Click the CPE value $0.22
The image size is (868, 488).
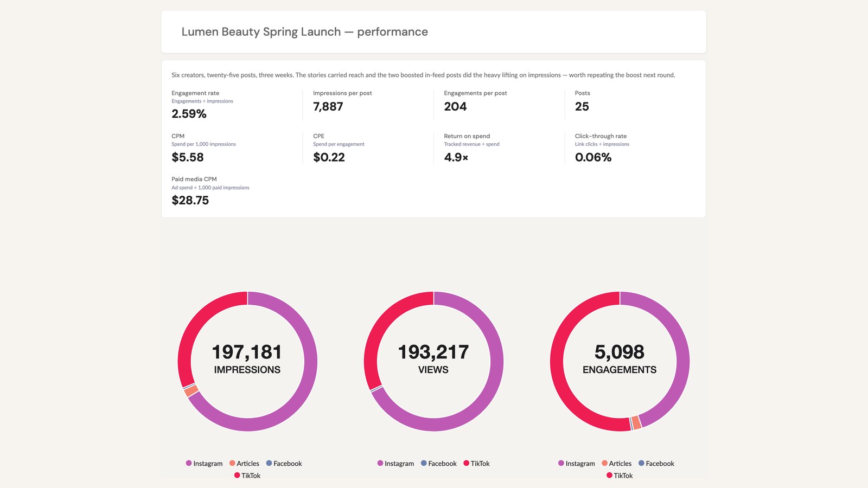(x=329, y=157)
